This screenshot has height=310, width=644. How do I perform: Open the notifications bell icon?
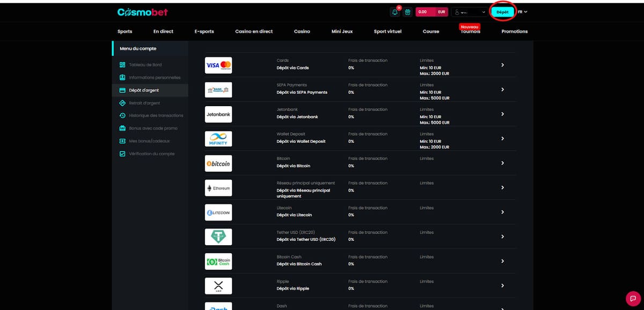(x=395, y=12)
